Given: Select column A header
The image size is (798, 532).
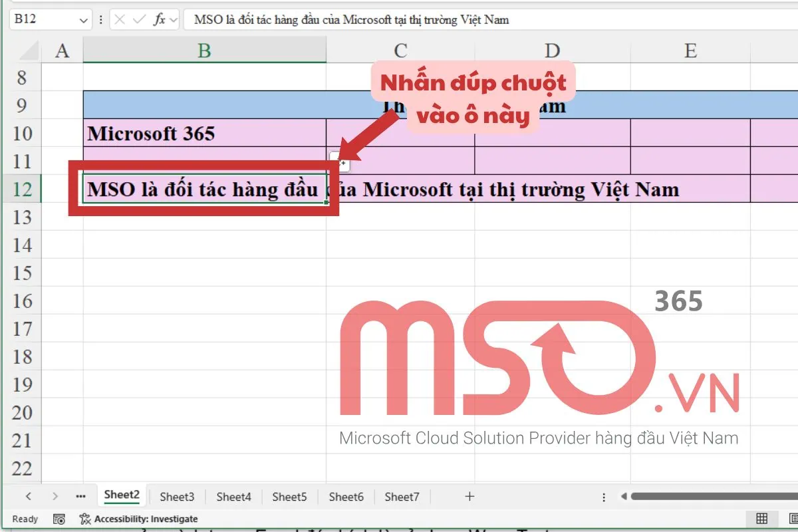Looking at the screenshot, I should 62,51.
